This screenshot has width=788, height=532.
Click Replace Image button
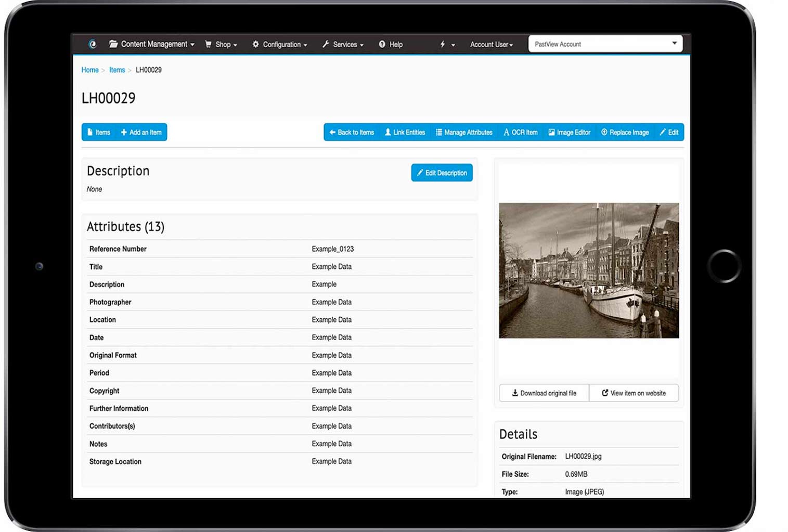pos(625,132)
